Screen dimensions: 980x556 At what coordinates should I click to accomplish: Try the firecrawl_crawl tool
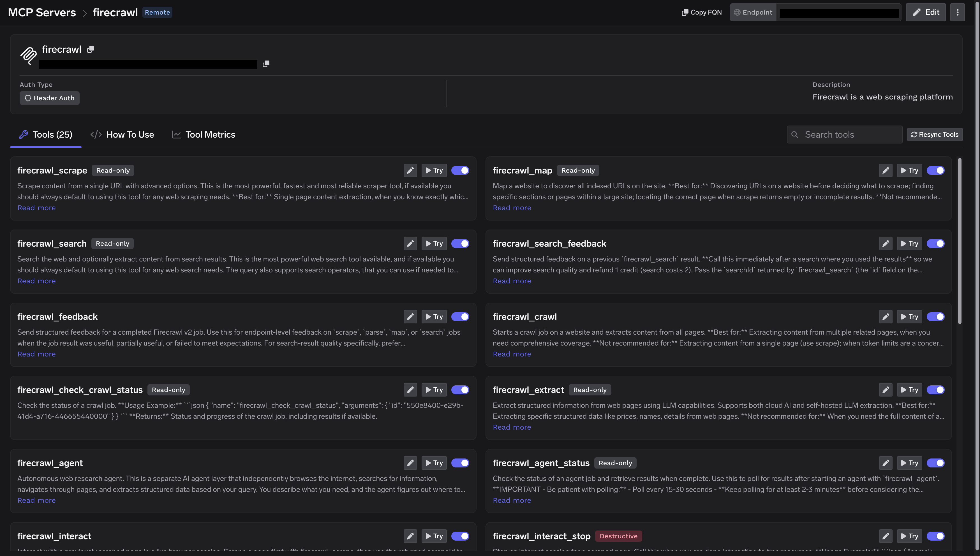(909, 317)
